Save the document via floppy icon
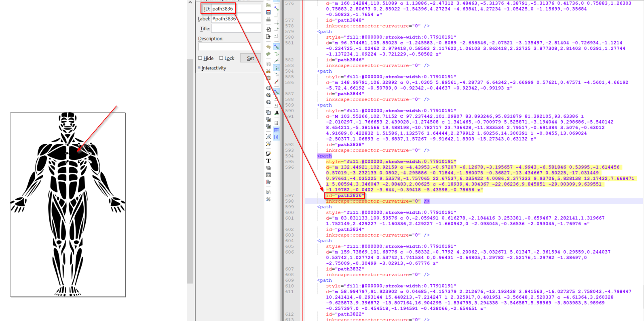 pyautogui.click(x=268, y=13)
